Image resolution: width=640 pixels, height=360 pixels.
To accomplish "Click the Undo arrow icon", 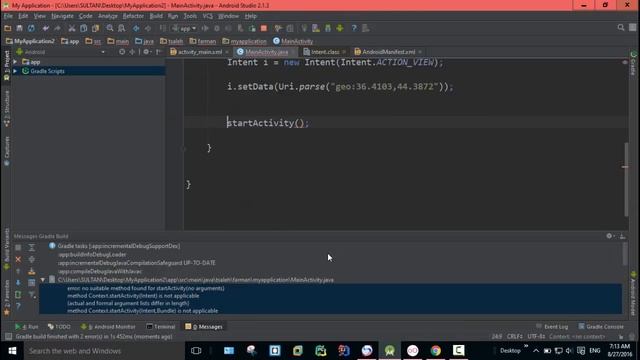I will [x=46, y=28].
